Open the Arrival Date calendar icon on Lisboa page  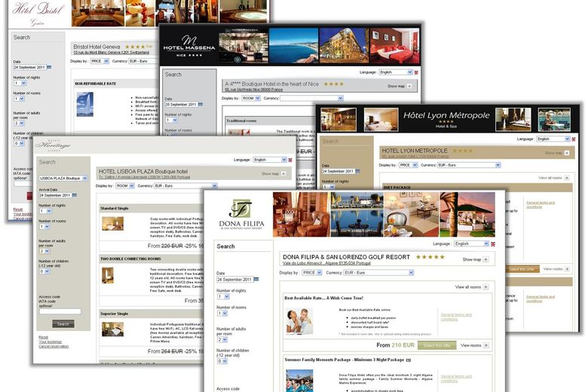pos(74,195)
